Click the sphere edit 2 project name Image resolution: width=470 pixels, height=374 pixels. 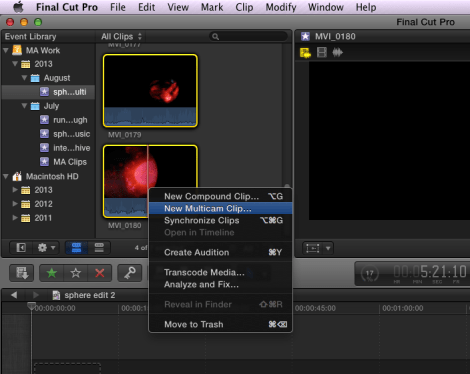90,295
